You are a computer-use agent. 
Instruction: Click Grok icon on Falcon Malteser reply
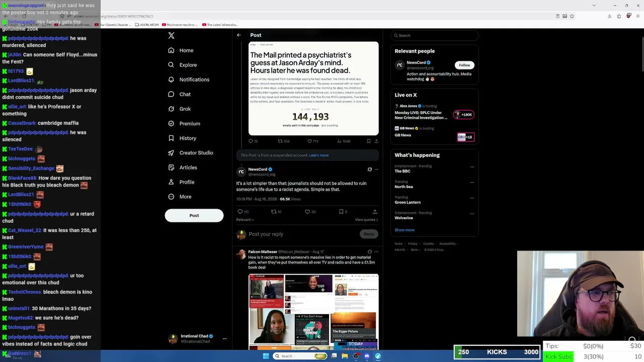coord(369,251)
